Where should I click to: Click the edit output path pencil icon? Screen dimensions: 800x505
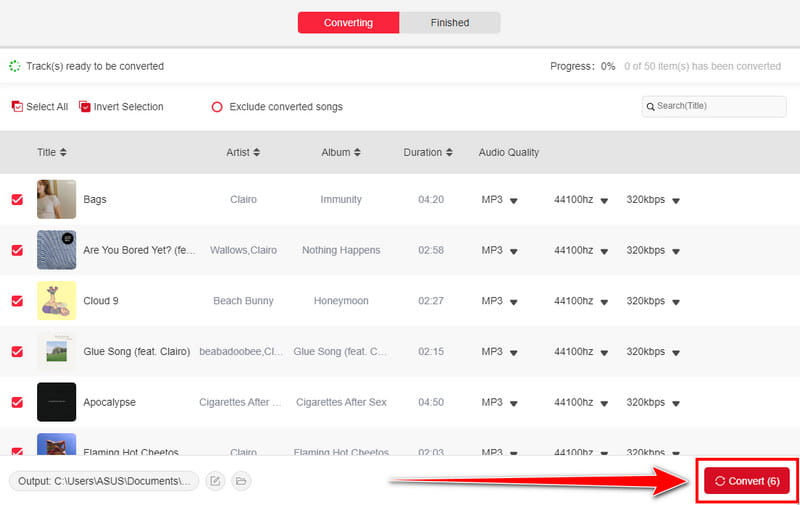pos(215,481)
